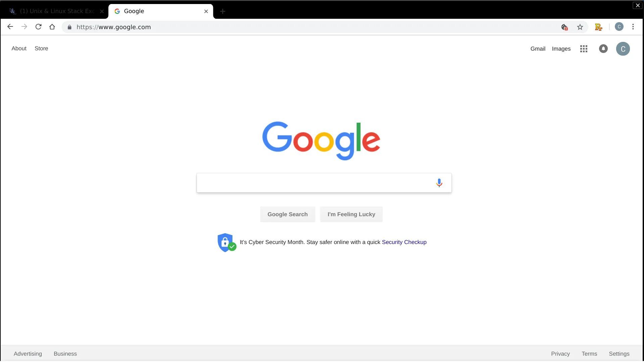Open Google apps grid icon
This screenshot has width=644, height=362.
[584, 49]
